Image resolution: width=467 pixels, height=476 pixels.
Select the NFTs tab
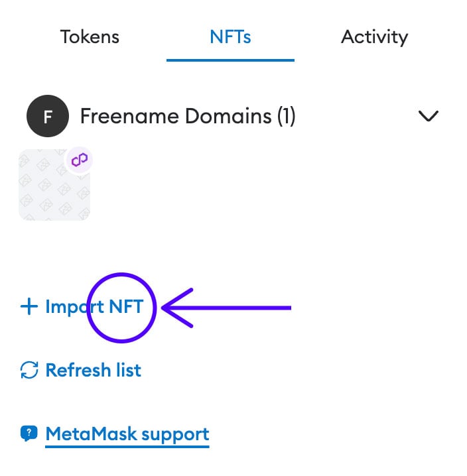click(230, 36)
